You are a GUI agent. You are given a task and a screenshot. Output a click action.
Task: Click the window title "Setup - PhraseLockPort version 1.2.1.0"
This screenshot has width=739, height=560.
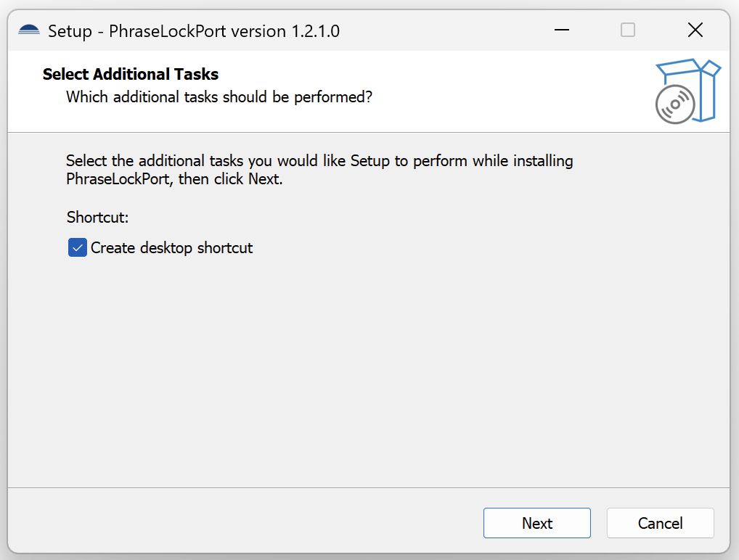193,31
